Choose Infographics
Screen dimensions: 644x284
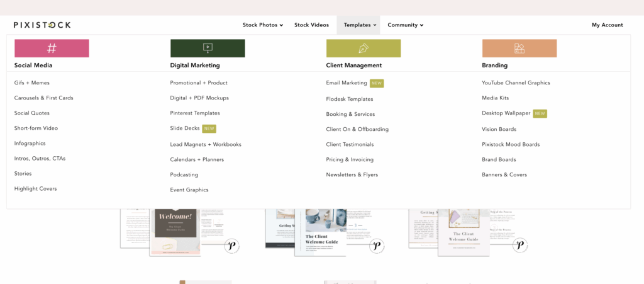click(30, 144)
